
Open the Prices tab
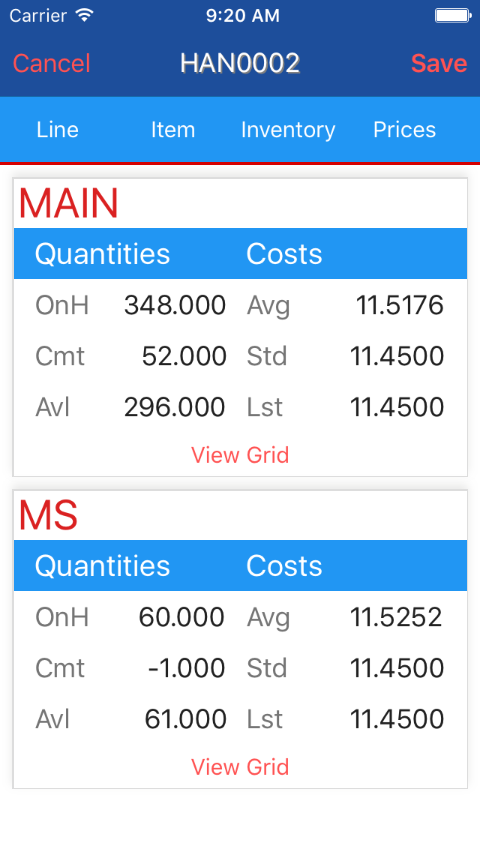[404, 130]
